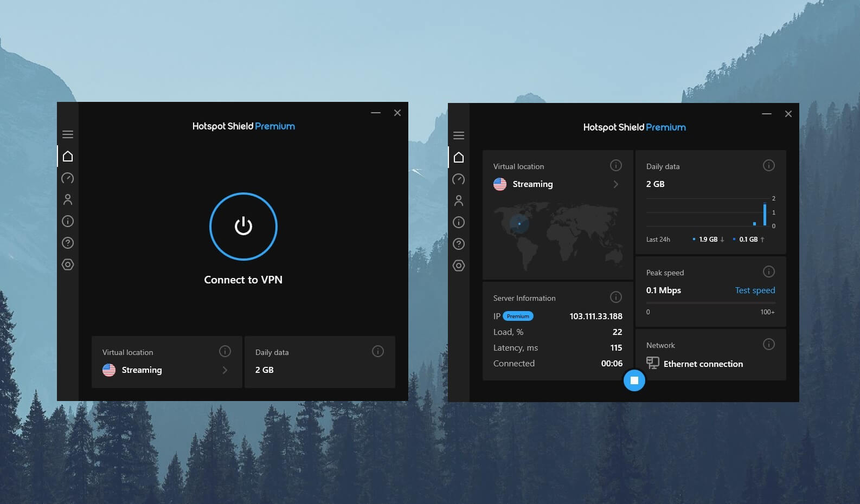Click the info icon on the Server Information card
860x504 pixels.
pyautogui.click(x=615, y=297)
